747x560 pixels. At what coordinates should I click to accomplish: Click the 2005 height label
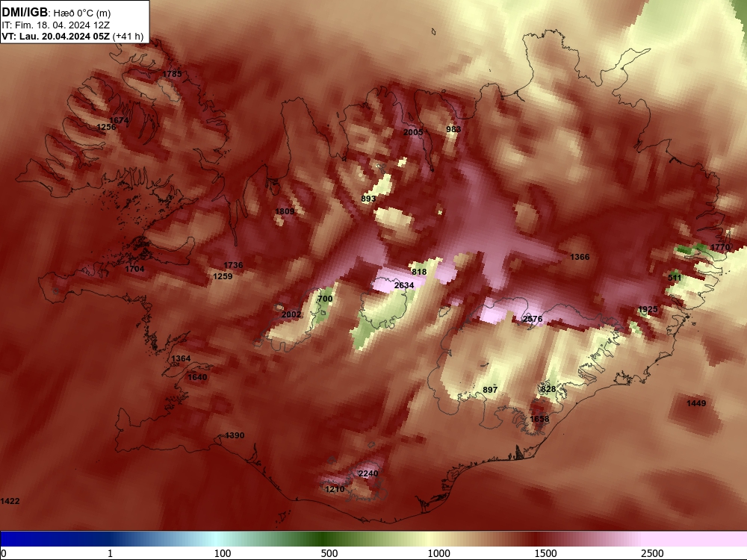(x=413, y=132)
